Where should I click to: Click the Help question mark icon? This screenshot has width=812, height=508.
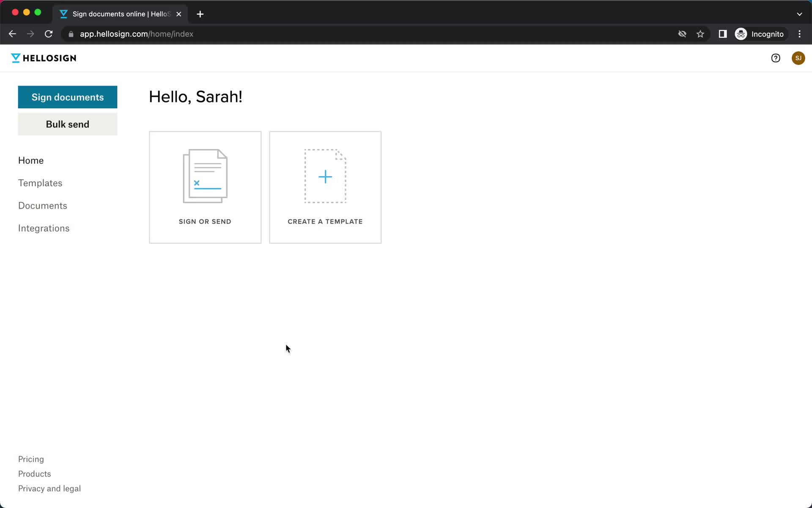click(775, 58)
